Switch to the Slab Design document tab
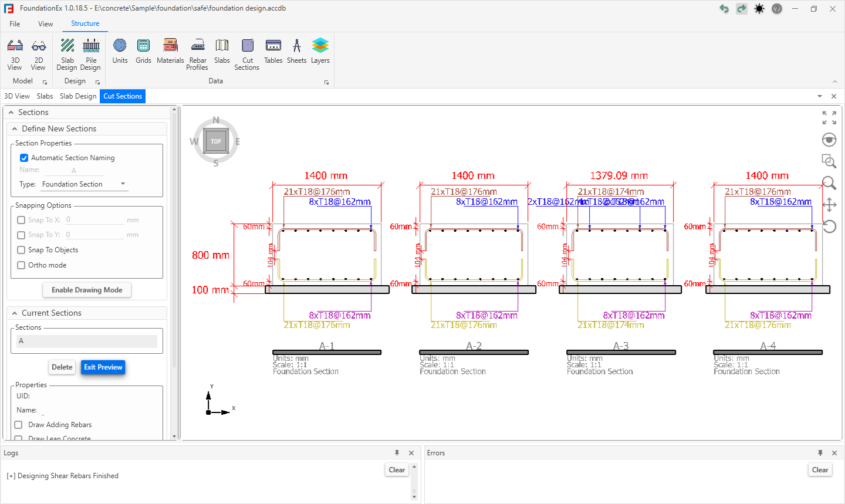Screen dimensions: 845x504 point(77,96)
